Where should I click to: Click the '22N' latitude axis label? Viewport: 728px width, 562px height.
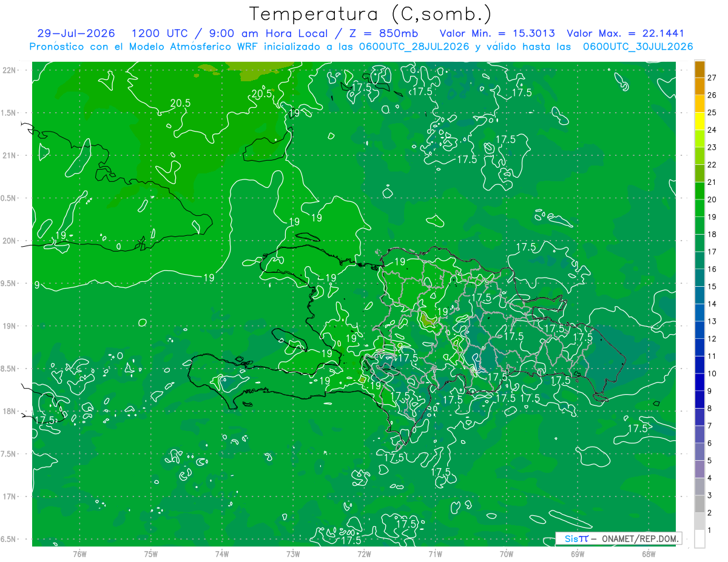pos(8,70)
